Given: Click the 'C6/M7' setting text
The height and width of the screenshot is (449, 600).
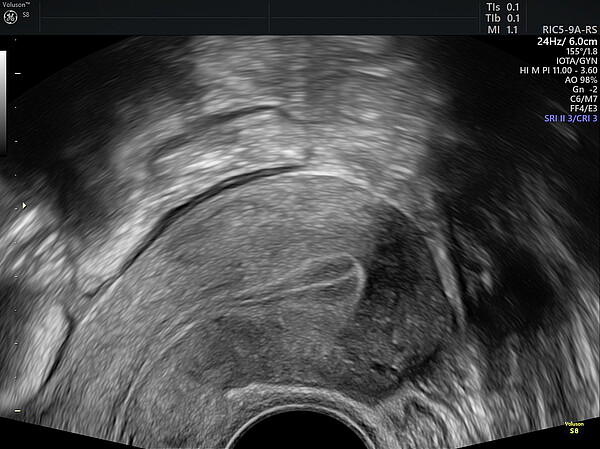Looking at the screenshot, I should click(584, 99).
